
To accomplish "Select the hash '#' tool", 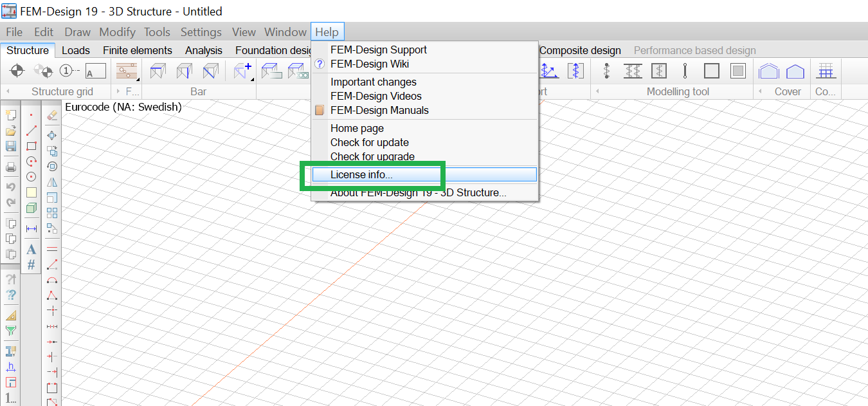I will pyautogui.click(x=31, y=264).
